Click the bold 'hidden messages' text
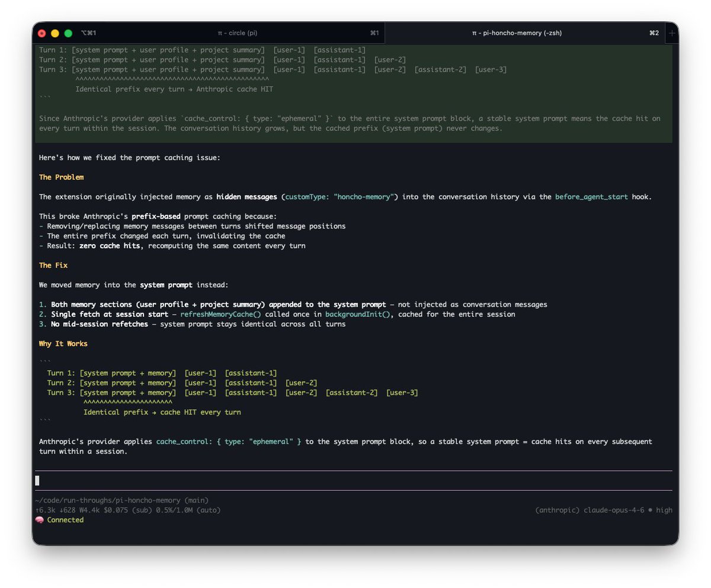Screen dimensions: 711x588 pyautogui.click(x=246, y=197)
